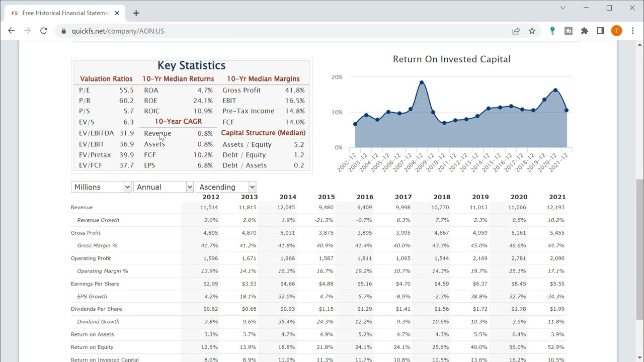
Task: Toggle the browser side panel icon
Action: 600,31
